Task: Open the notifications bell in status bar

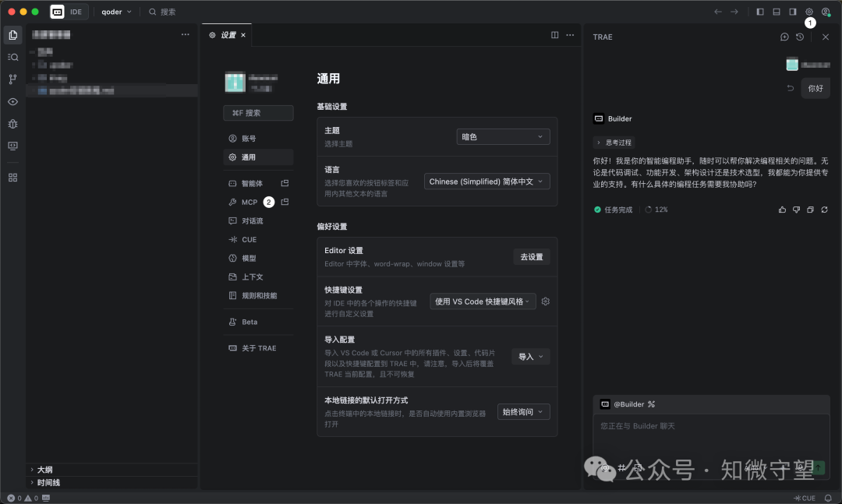Action: 828,498
